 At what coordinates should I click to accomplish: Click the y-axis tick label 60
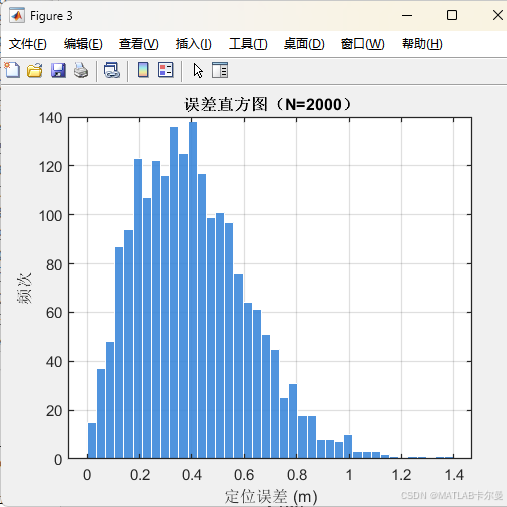(54, 313)
